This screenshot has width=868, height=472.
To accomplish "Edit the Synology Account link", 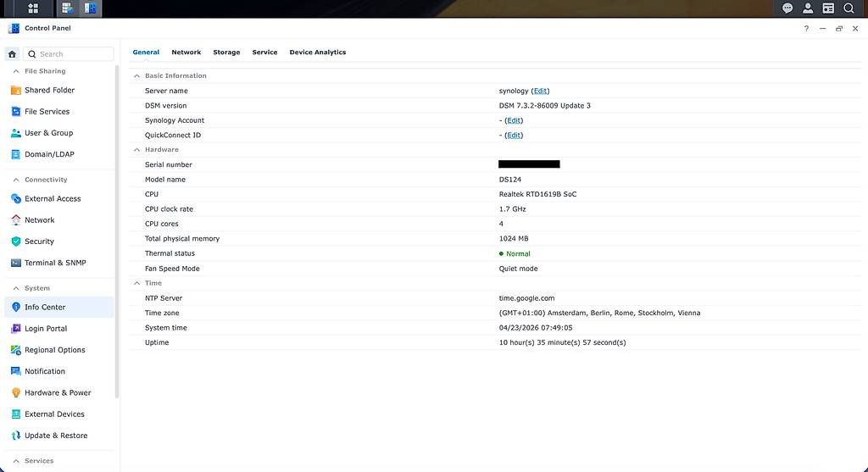I will tap(514, 120).
